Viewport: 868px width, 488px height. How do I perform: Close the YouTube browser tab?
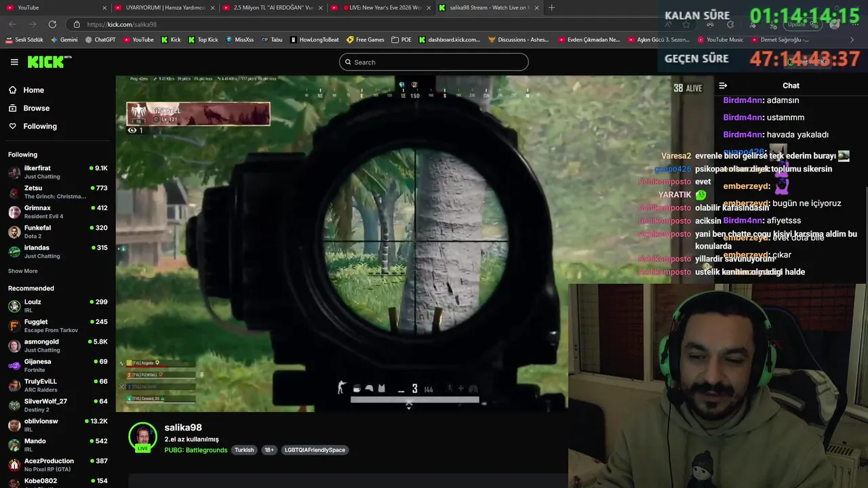pyautogui.click(x=104, y=7)
